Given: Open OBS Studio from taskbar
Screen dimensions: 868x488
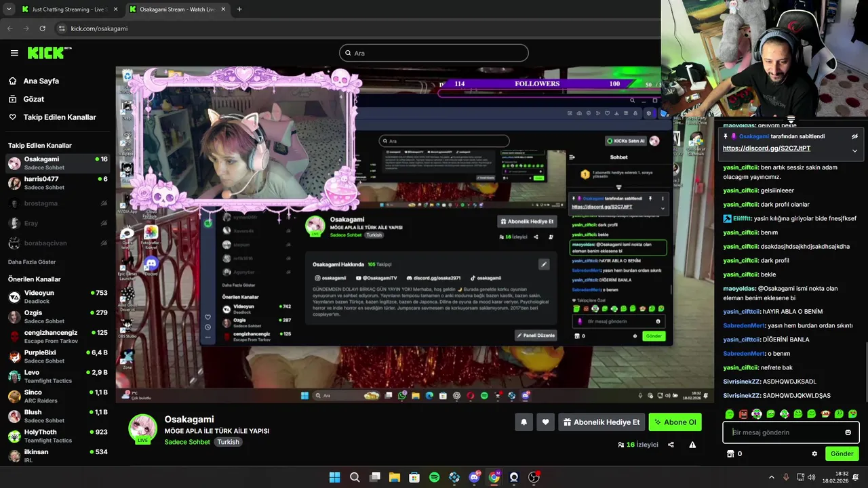Looking at the screenshot, I should coord(534,477).
